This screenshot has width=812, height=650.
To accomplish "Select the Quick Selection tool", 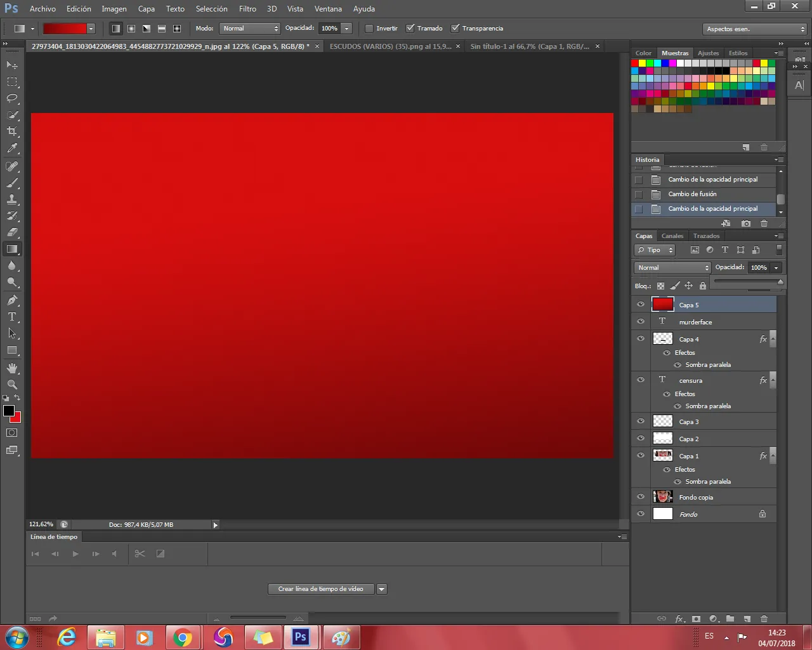I will tap(12, 115).
